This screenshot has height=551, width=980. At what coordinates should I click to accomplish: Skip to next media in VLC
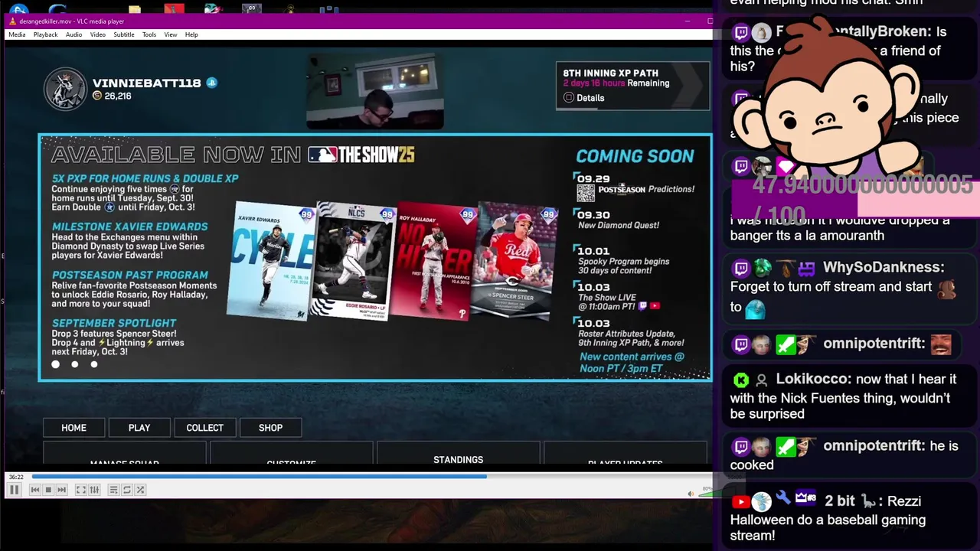[x=61, y=490]
